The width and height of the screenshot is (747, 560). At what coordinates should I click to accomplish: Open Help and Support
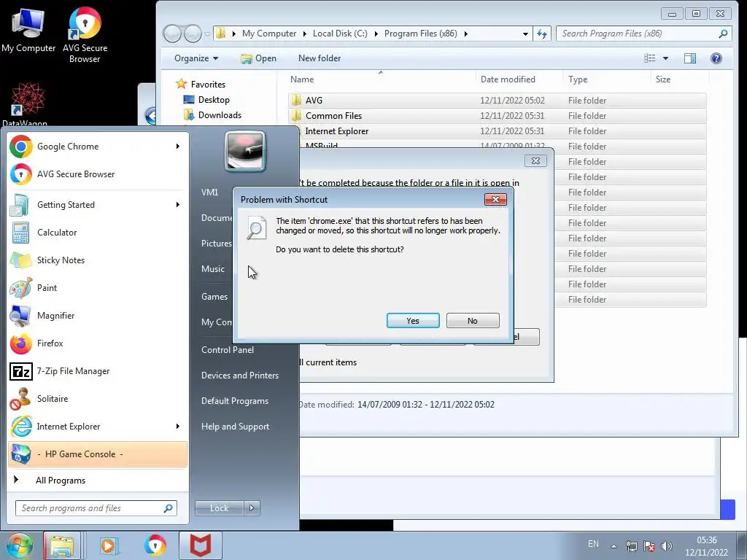tap(235, 427)
